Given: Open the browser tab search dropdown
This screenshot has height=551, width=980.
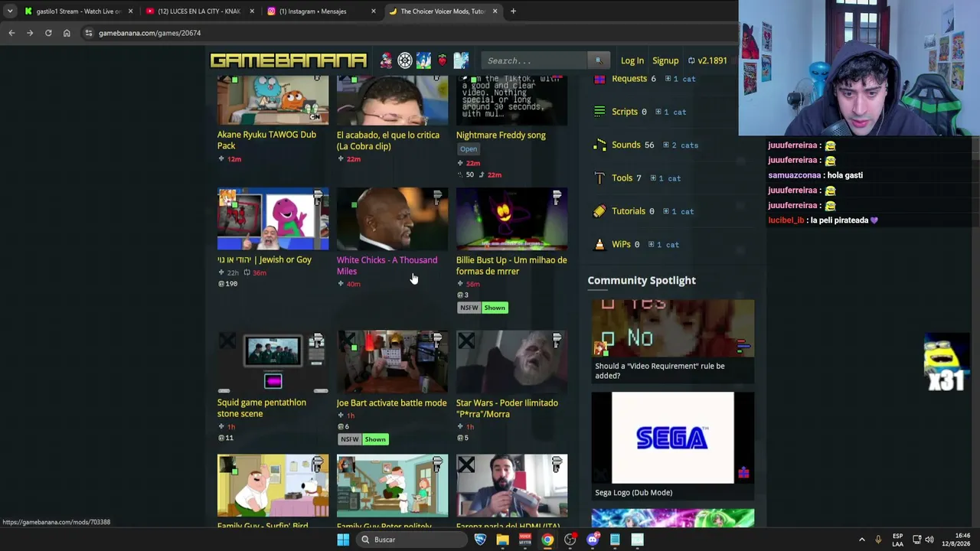Looking at the screenshot, I should point(9,11).
